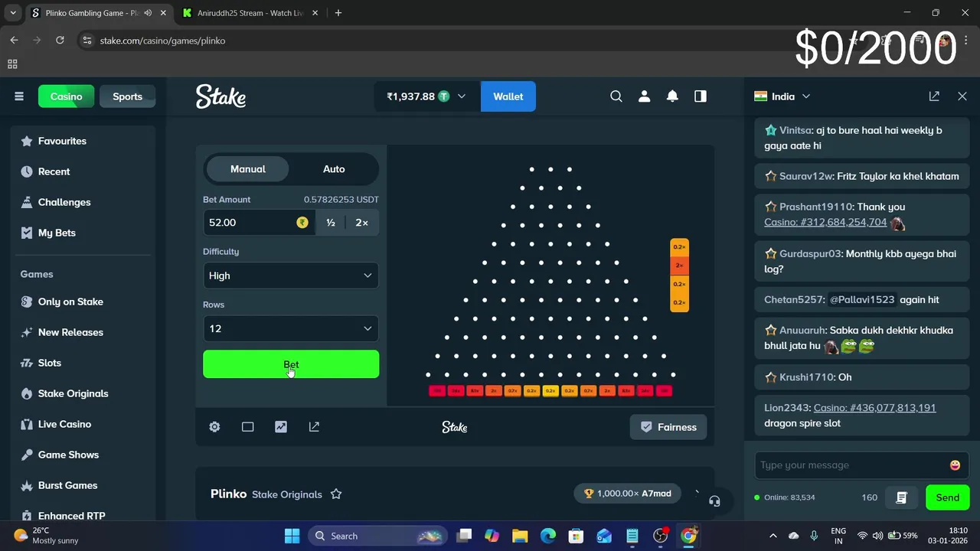Double the bet with 2× button

coord(361,223)
